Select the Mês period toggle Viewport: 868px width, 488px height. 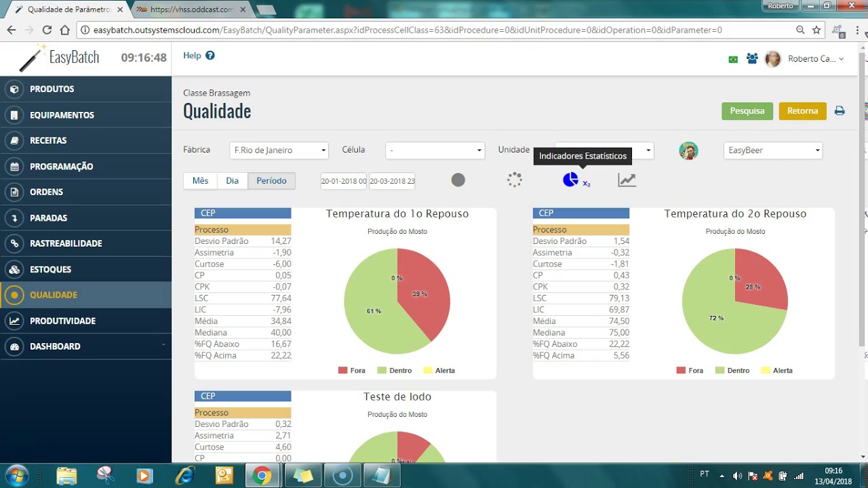201,181
